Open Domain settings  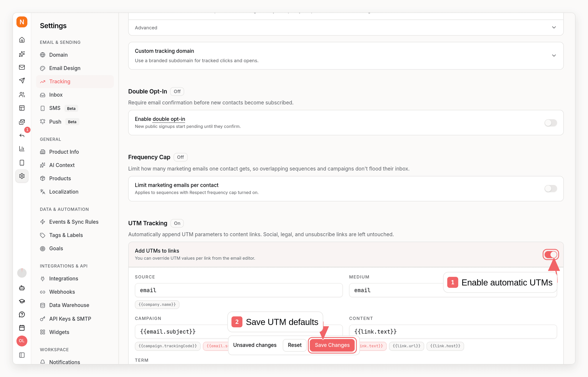(x=75, y=55)
